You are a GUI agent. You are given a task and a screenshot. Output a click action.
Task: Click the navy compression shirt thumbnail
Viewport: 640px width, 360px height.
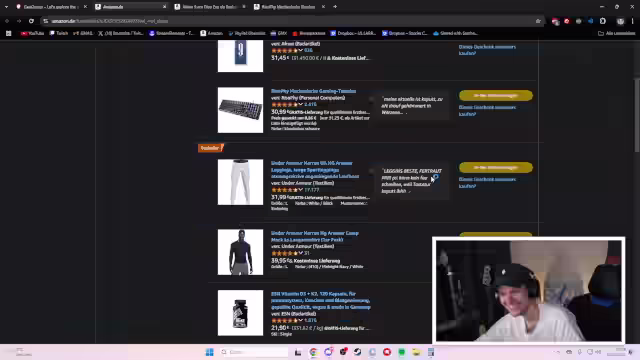pyautogui.click(x=240, y=252)
